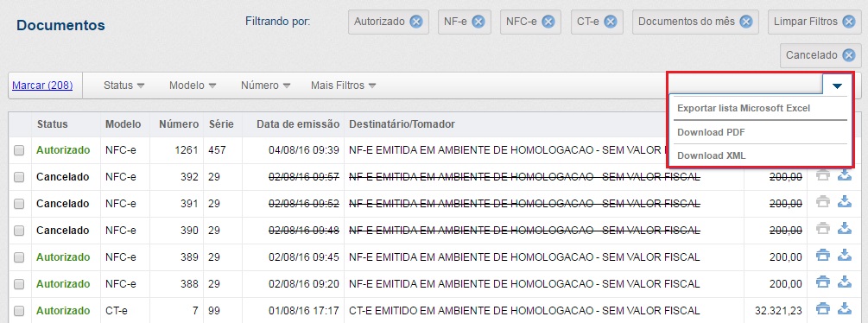Sort by the Série column header
Screen dimensions: 868x323
pyautogui.click(x=221, y=123)
